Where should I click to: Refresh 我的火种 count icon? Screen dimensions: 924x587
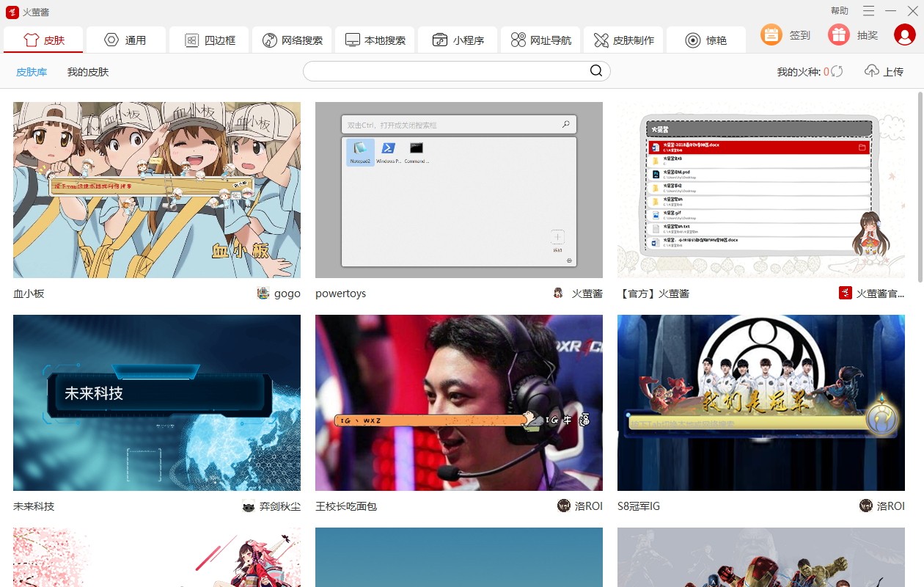point(837,72)
